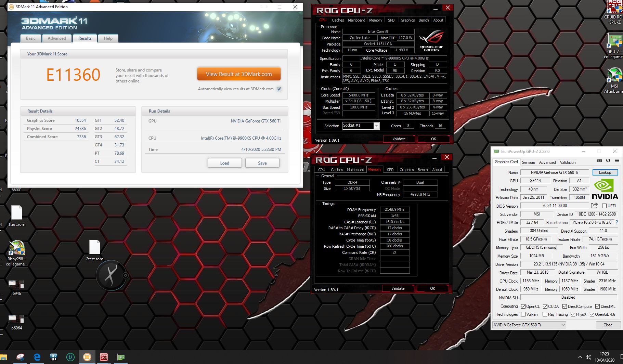623x364 pixels.
Task: Click the DRAM Frequency value 2148.9 MHz
Action: click(394, 209)
